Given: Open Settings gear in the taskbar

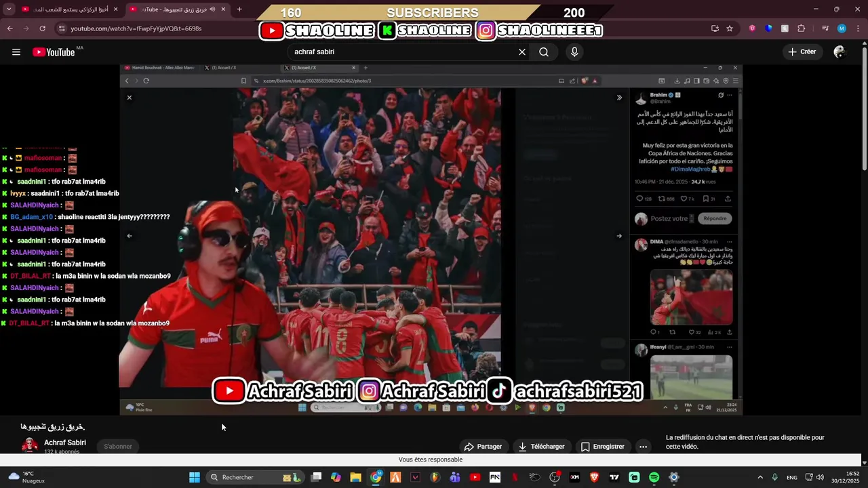Looking at the screenshot, I should [x=674, y=477].
